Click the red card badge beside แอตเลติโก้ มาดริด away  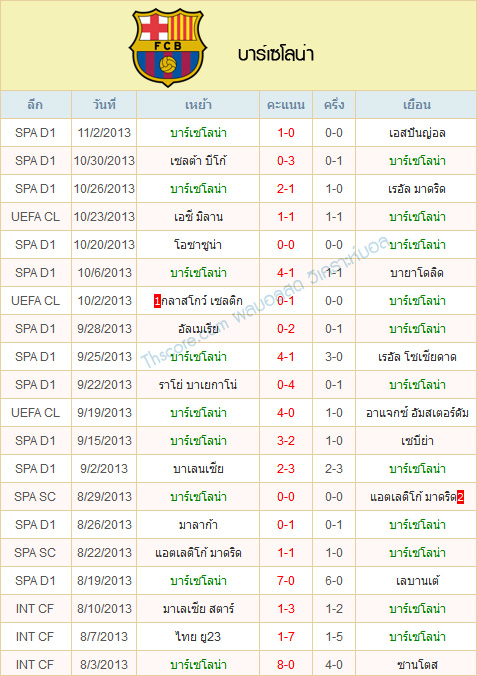461,497
